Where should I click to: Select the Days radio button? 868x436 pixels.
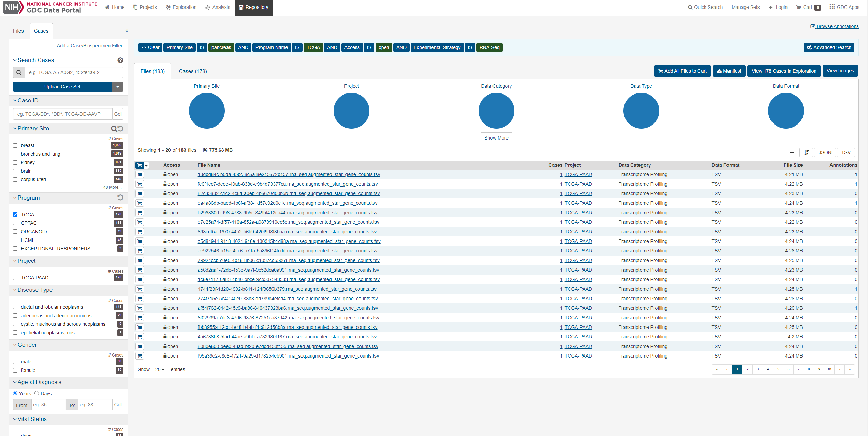(37, 393)
